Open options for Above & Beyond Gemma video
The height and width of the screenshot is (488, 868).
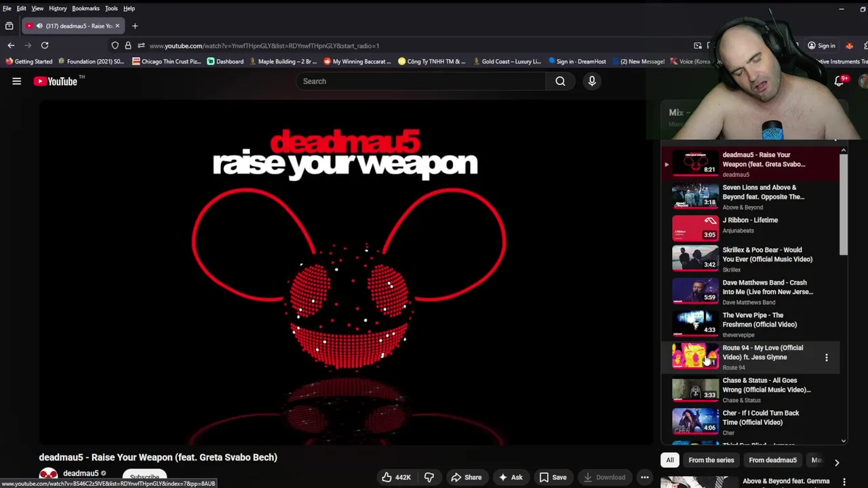click(x=844, y=482)
